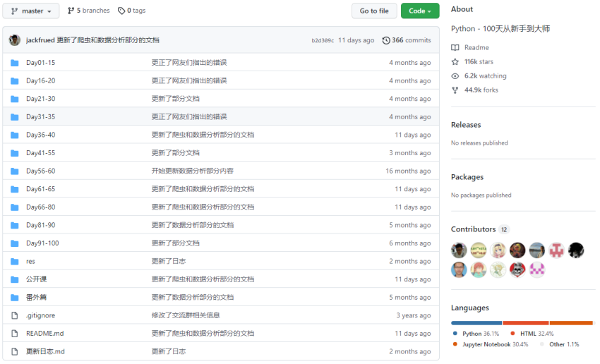Click the Day81-90 folder icon
Screen dimensions: 600x364
point(15,225)
